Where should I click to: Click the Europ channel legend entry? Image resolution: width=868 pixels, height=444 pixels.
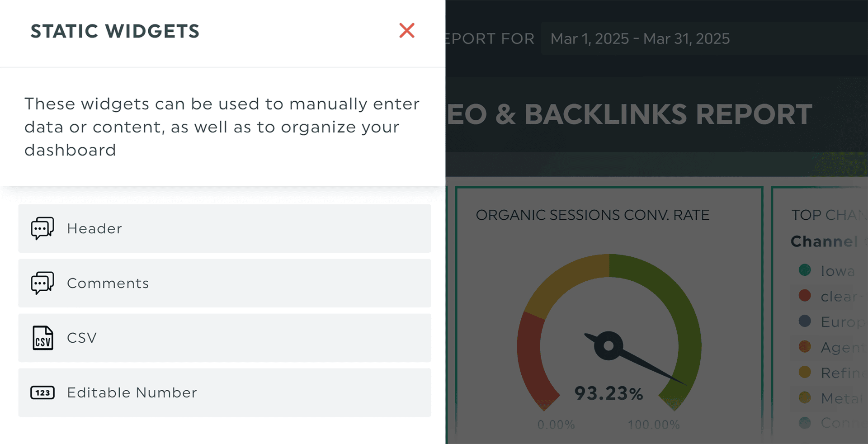[832, 321]
